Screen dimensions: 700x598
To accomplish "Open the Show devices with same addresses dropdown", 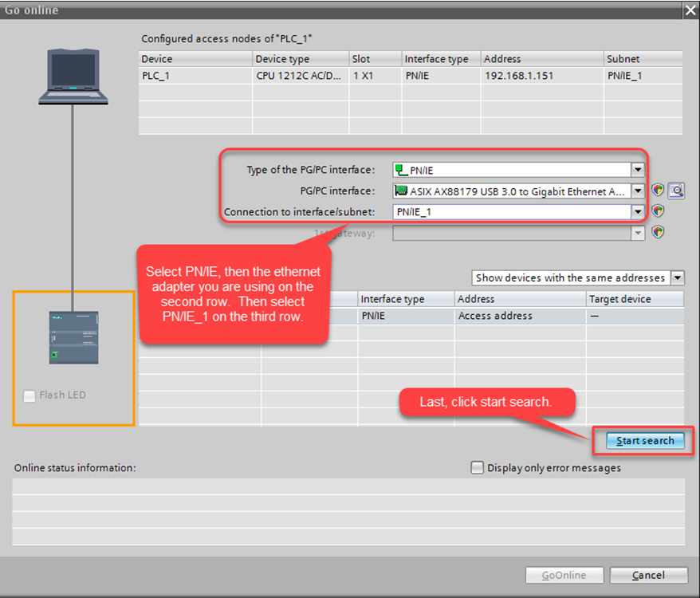I will pyautogui.click(x=678, y=277).
